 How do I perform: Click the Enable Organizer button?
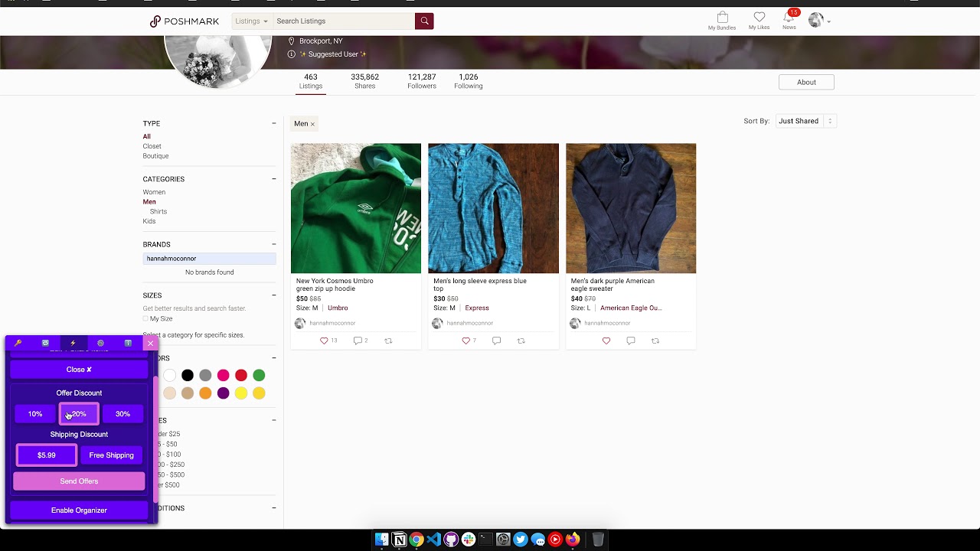[79, 510]
